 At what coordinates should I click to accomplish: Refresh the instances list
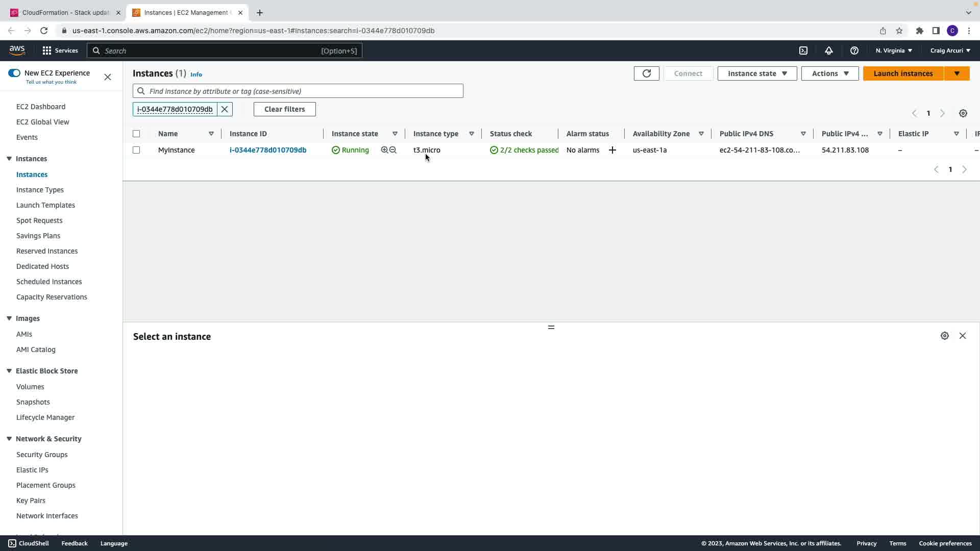point(646,73)
